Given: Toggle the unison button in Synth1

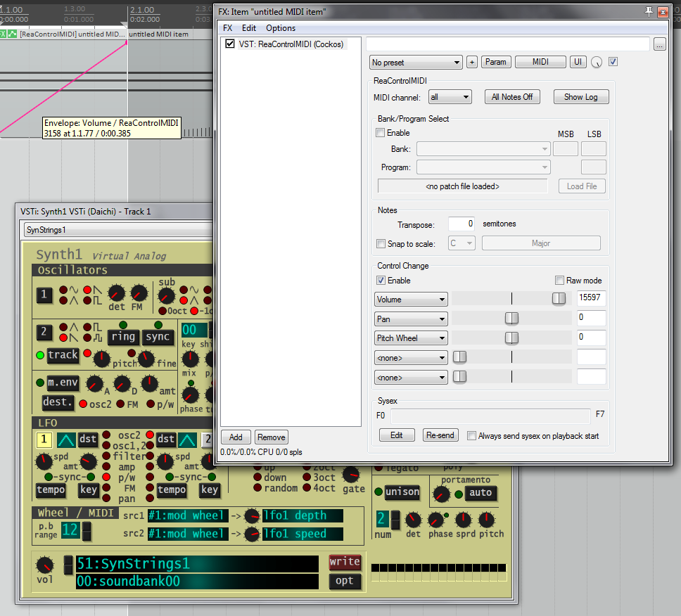Looking at the screenshot, I should 402,492.
